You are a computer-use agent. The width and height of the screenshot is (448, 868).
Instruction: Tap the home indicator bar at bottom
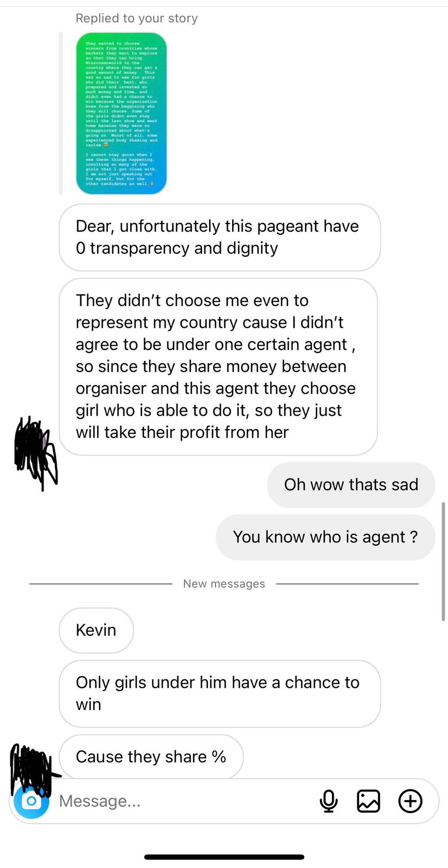coord(224,857)
